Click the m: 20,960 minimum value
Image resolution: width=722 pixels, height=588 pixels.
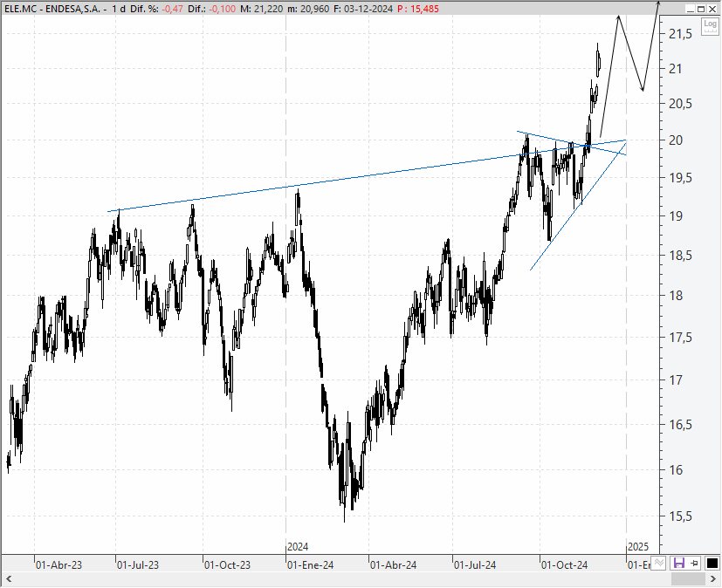[307, 9]
